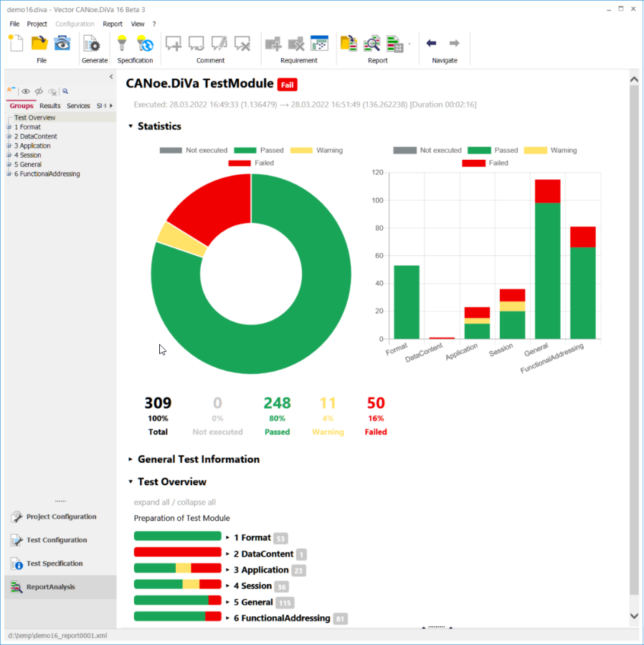The image size is (644, 645).
Task: Toggle the crossed-out eye hide icon
Action: pos(39,91)
